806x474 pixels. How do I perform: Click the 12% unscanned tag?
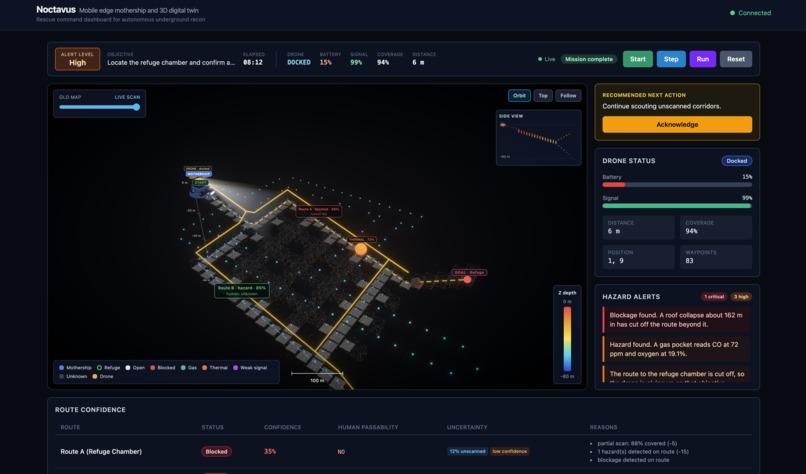(x=467, y=451)
